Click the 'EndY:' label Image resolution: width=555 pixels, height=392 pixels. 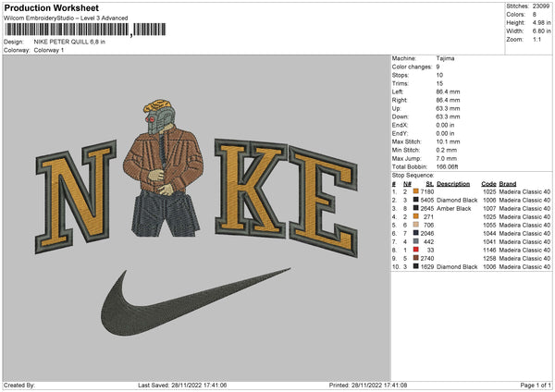[x=400, y=133]
